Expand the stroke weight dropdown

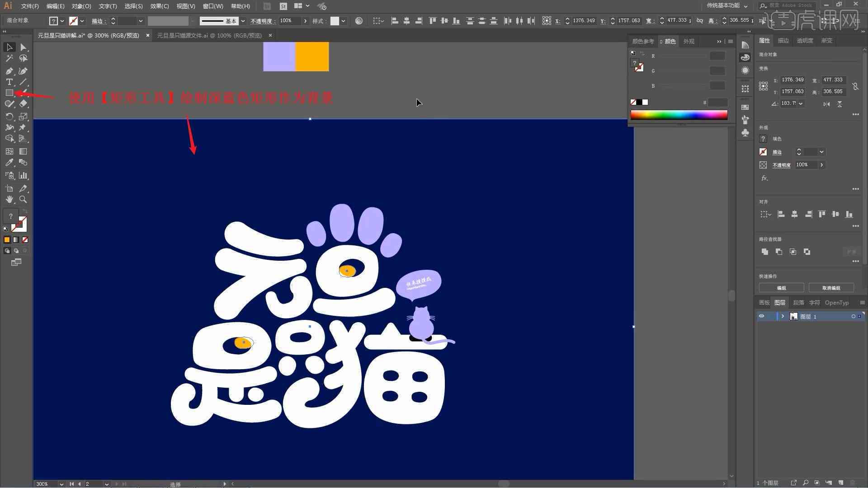click(x=140, y=21)
